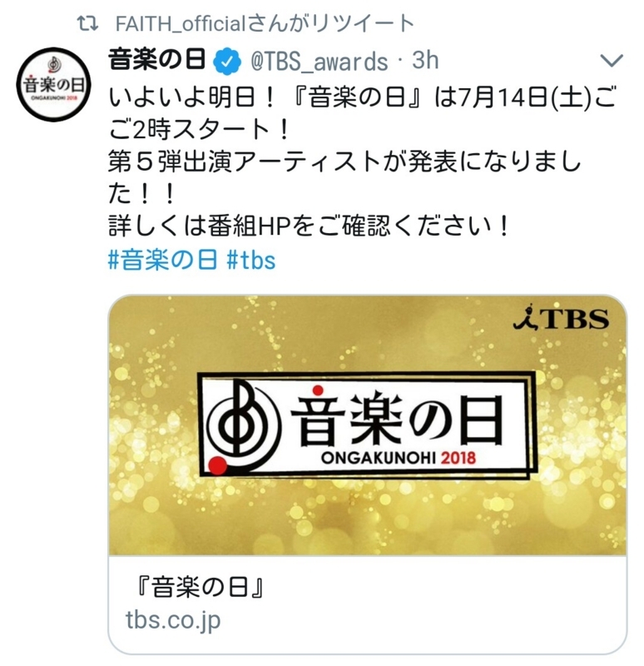Click the red dot on the clef emblem
The height and width of the screenshot is (666, 644).
pyautogui.click(x=218, y=465)
